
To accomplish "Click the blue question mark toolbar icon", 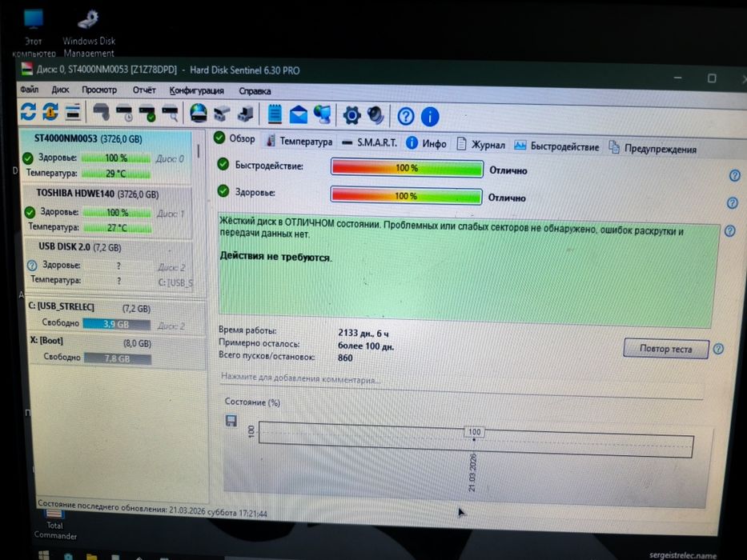I will (406, 116).
